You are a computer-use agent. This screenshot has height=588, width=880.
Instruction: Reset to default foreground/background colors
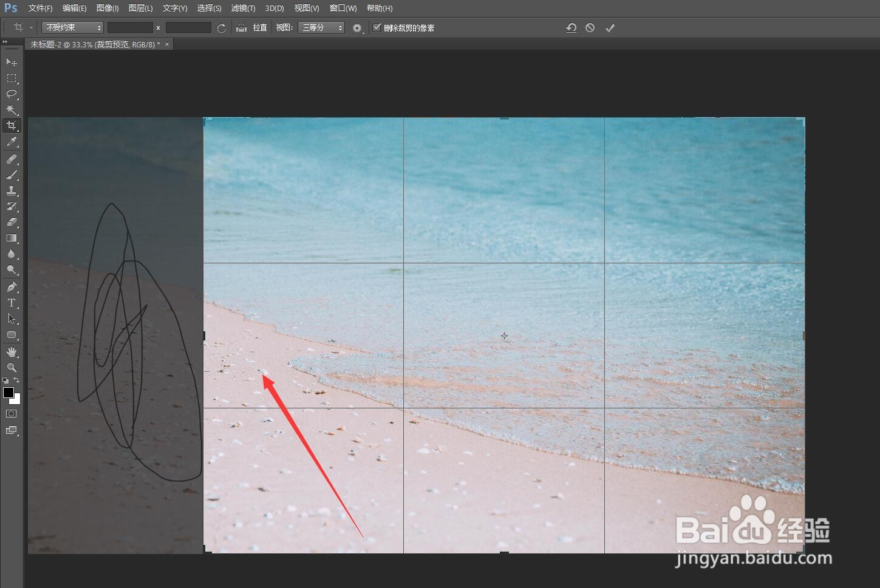pyautogui.click(x=5, y=380)
